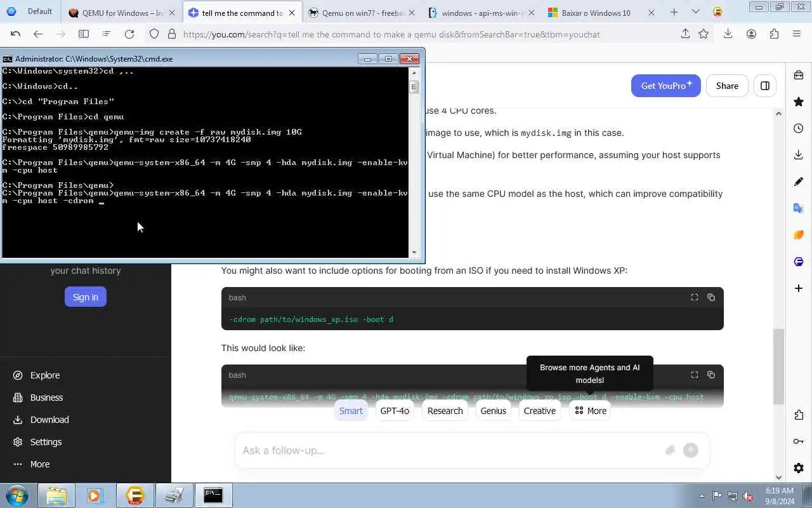This screenshot has width=812, height=508.
Task: Go back one page in browser
Action: pyautogui.click(x=38, y=34)
